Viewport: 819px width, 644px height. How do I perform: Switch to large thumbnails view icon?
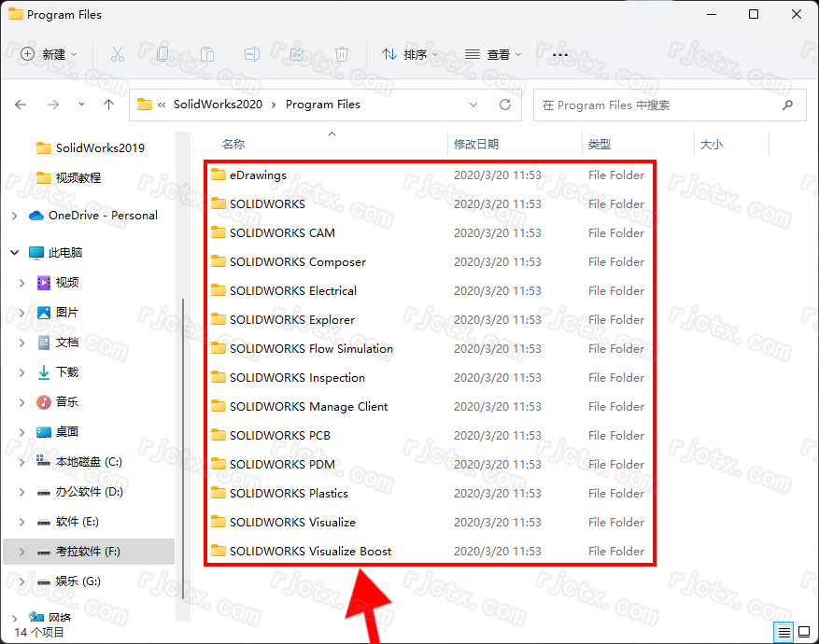802,633
